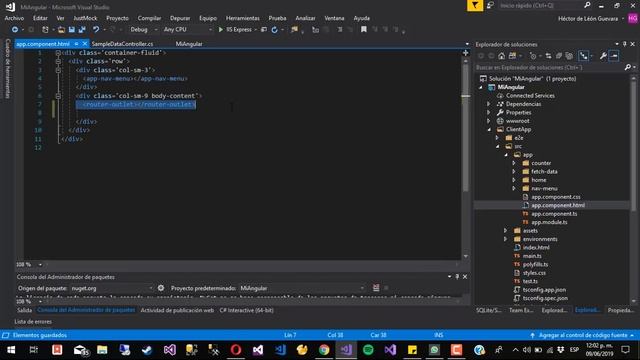Expand the wwwroot folder
The width and height of the screenshot is (640, 360).
(489, 121)
